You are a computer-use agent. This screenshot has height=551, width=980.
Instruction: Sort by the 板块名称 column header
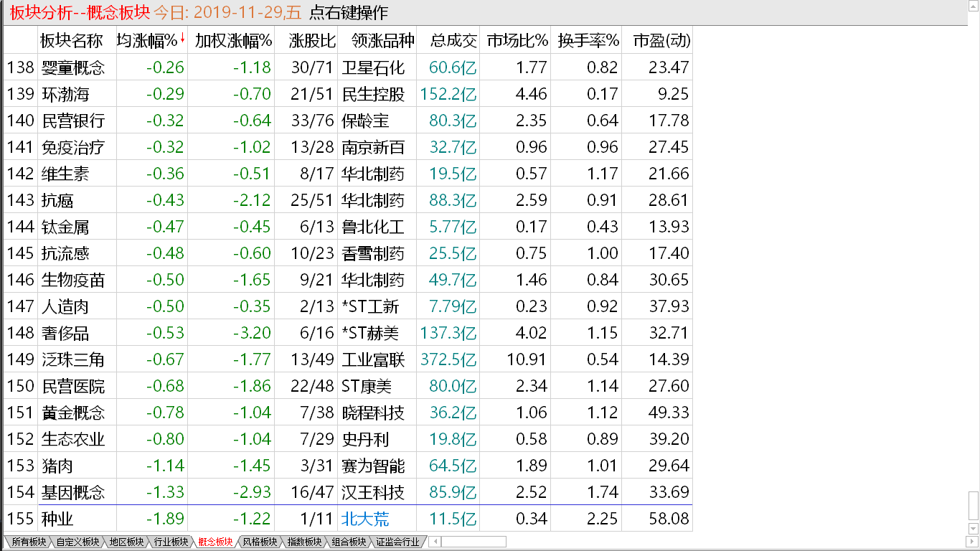pos(71,41)
